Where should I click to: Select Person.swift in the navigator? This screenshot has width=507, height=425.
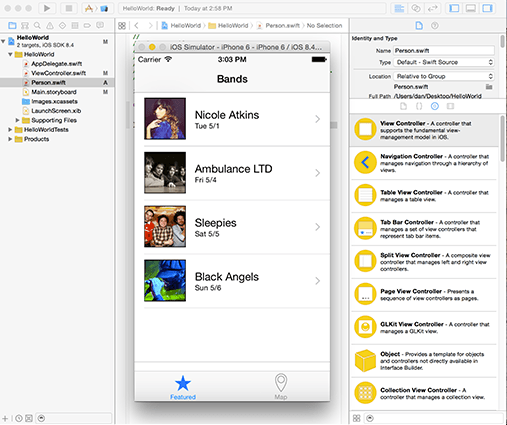click(57, 82)
